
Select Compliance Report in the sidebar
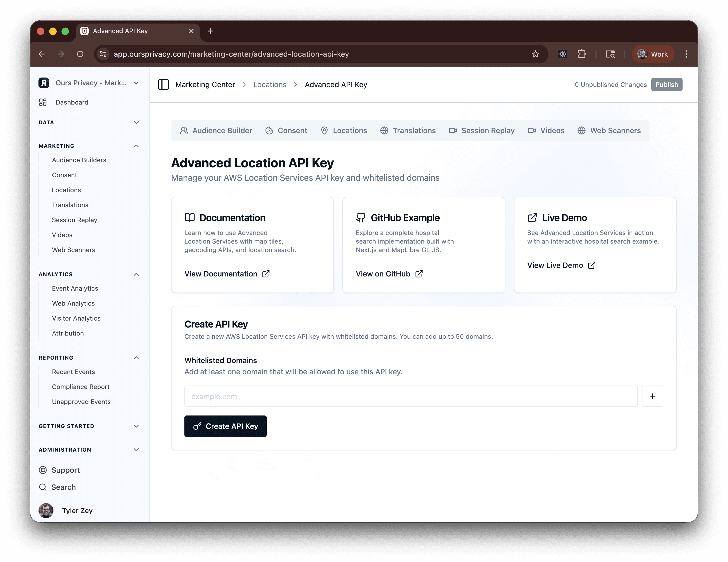(81, 387)
